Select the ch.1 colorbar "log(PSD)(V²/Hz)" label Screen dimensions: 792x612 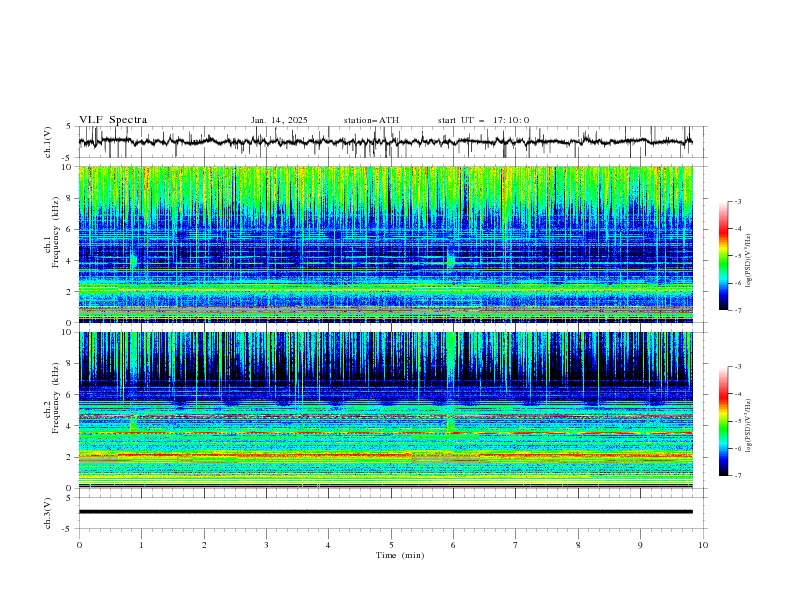pos(749,261)
